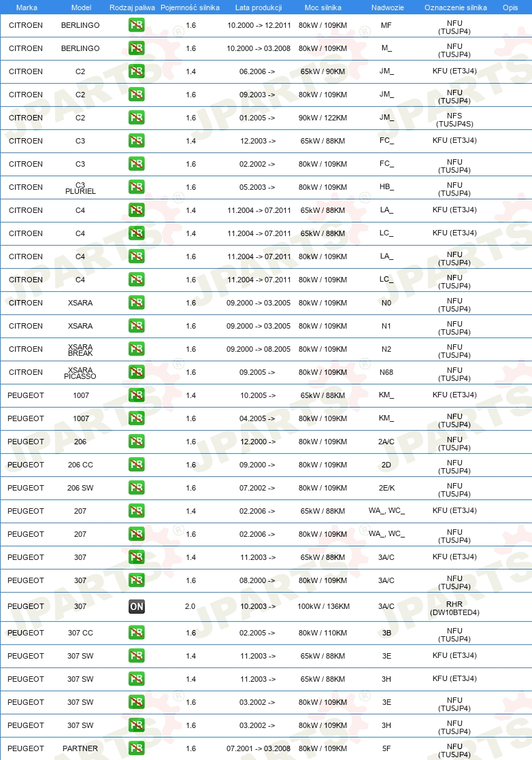Image resolution: width=532 pixels, height=760 pixels.
Task: Select the '100kW / 136KM' power cell
Action: pyautogui.click(x=324, y=606)
